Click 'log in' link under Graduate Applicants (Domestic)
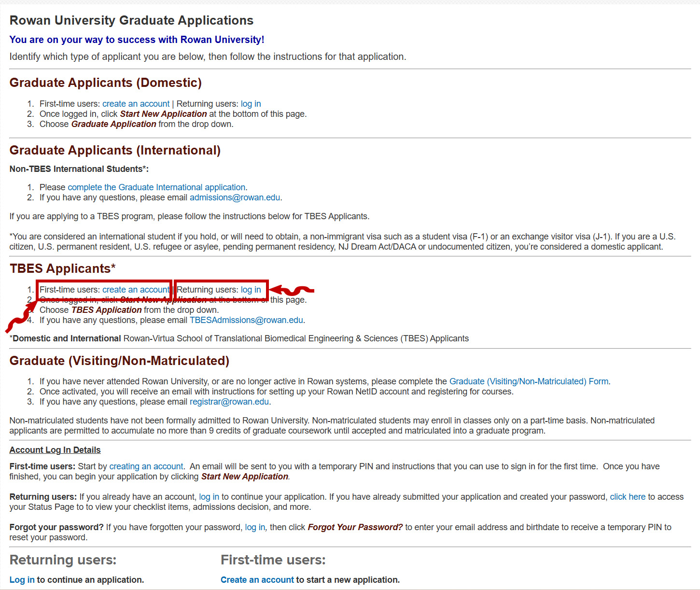The height and width of the screenshot is (590, 700). (251, 104)
